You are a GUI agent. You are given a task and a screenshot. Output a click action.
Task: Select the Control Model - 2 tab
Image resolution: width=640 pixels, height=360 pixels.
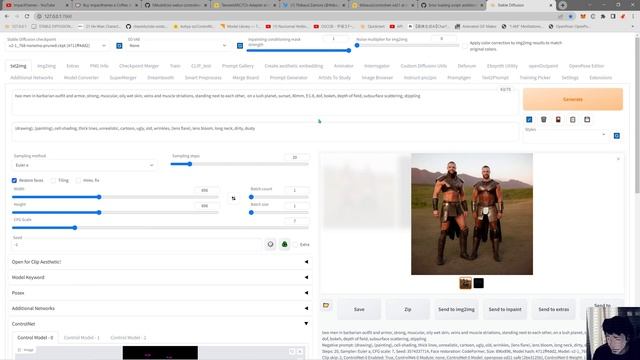[x=128, y=338]
